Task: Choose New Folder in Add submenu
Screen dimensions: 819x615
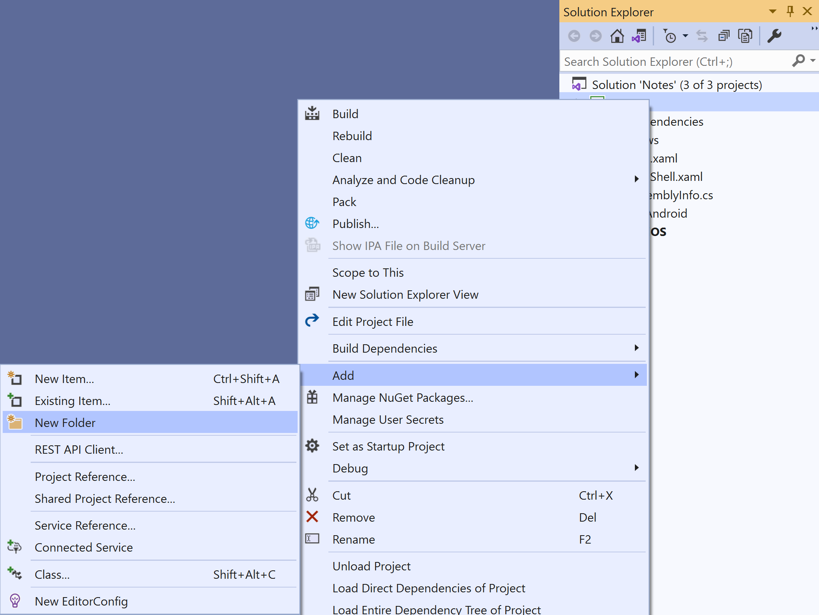Action: click(x=65, y=423)
